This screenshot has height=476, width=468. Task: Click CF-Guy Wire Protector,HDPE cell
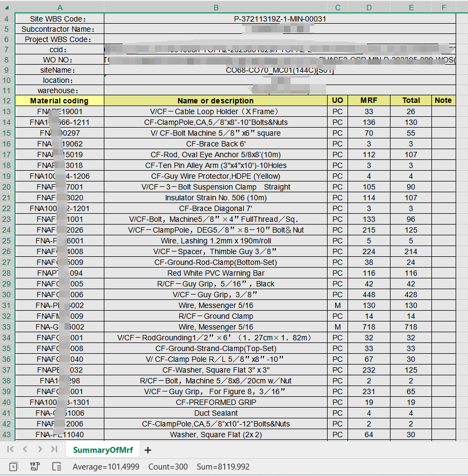tap(216, 176)
